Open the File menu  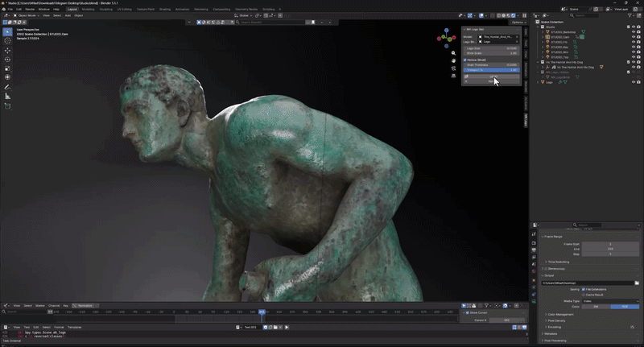10,9
